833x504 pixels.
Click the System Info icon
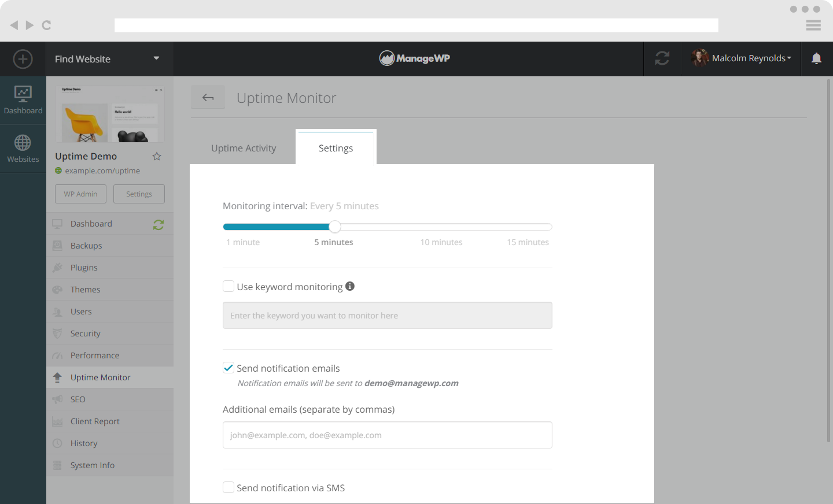(x=57, y=465)
